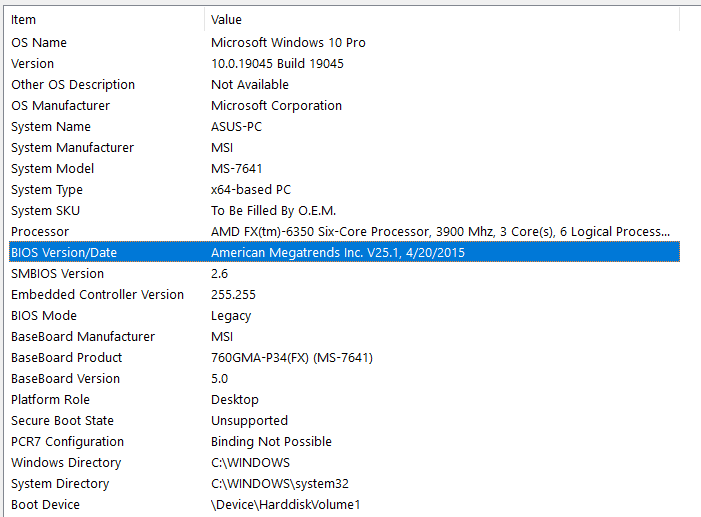701x517 pixels.
Task: Click the 5.0 baseboard version value
Action: point(220,378)
